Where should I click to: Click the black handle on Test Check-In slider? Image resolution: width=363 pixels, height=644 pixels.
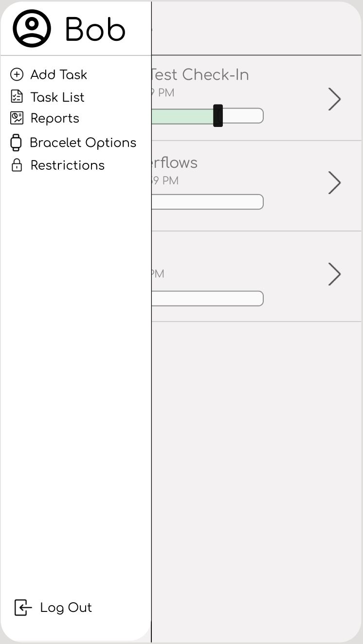click(x=218, y=116)
